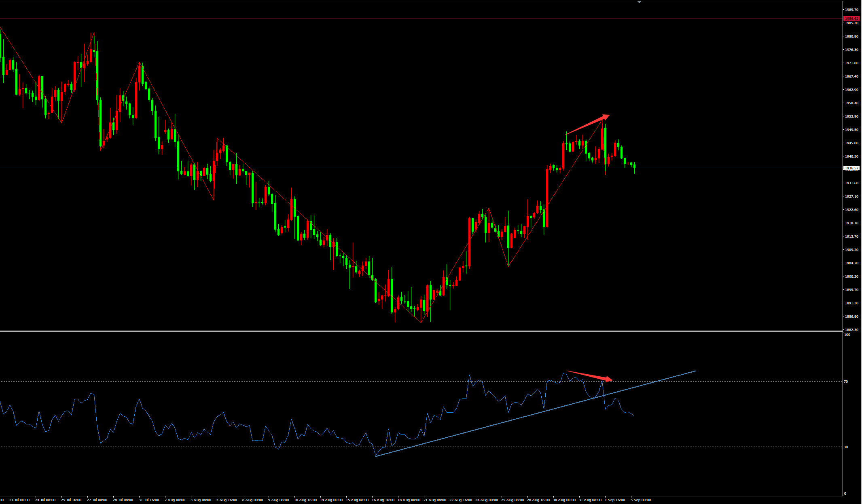Viewport: 862px width, 504px height.
Task: Click the 5 Sep 00:00 time label
Action: click(x=641, y=500)
